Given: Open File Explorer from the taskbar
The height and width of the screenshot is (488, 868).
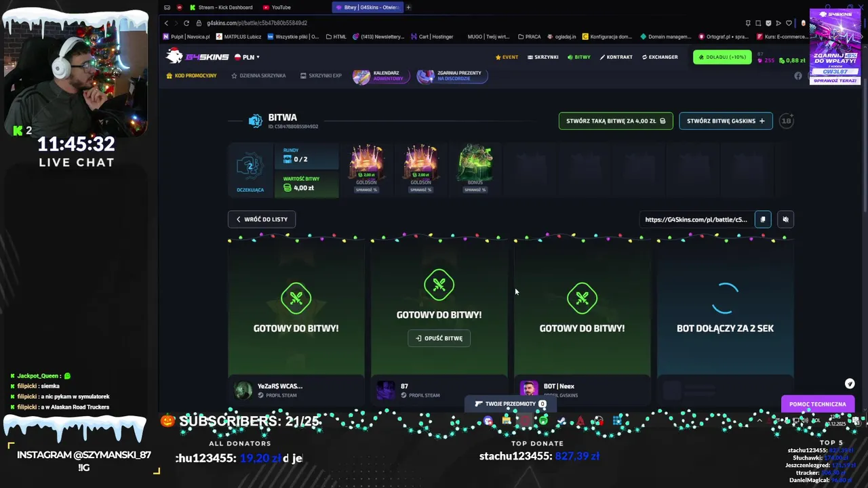Looking at the screenshot, I should [x=507, y=421].
